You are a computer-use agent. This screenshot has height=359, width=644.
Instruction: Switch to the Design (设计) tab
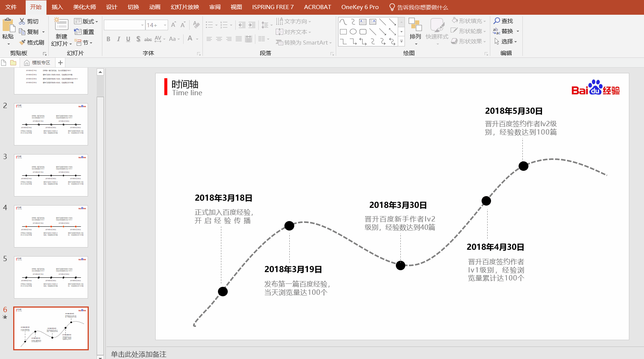(111, 7)
